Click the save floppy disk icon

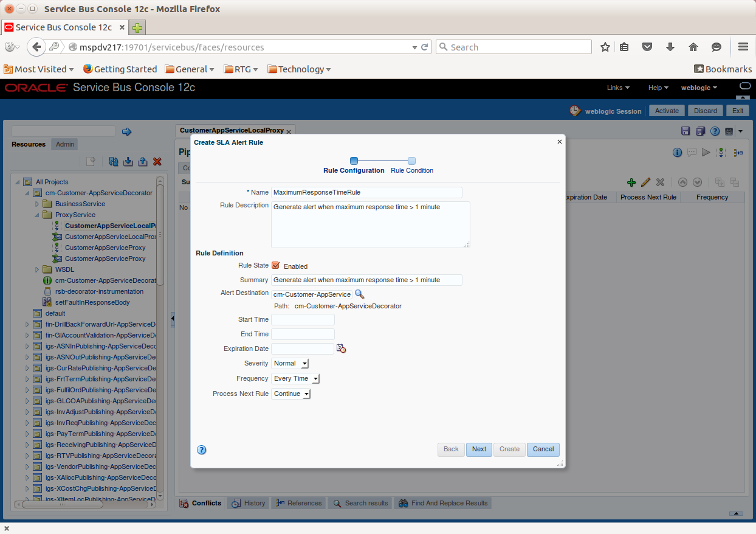click(686, 131)
